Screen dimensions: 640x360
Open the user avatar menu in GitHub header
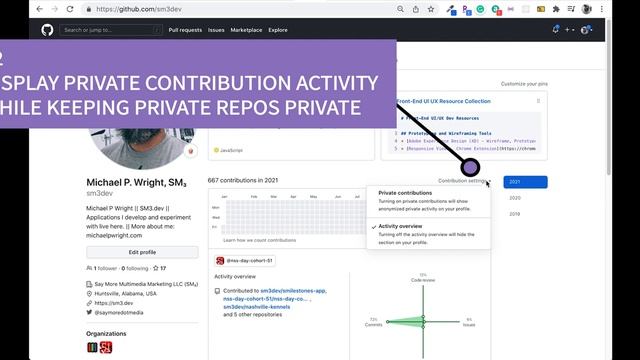[x=586, y=30]
